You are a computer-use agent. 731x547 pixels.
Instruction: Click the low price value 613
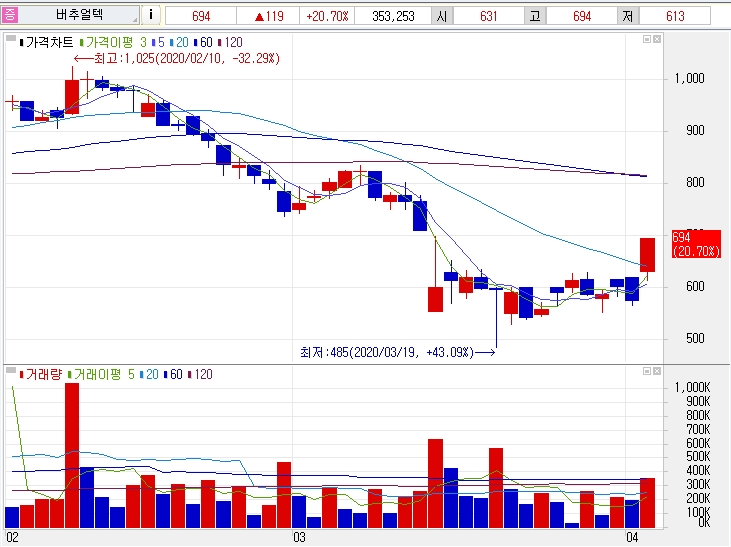click(x=675, y=16)
